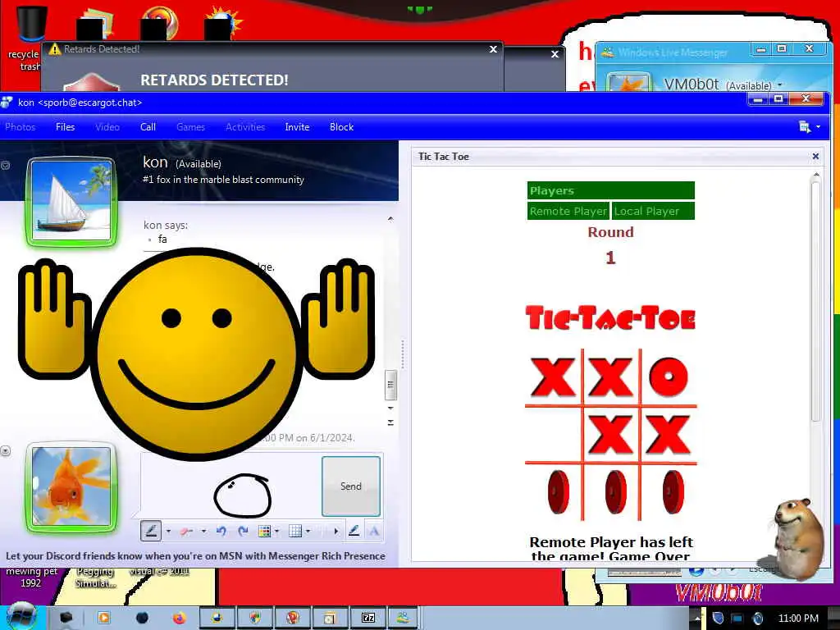This screenshot has width=840, height=630.
Task: Click the bottom-center red disc piece
Action: coord(616,492)
